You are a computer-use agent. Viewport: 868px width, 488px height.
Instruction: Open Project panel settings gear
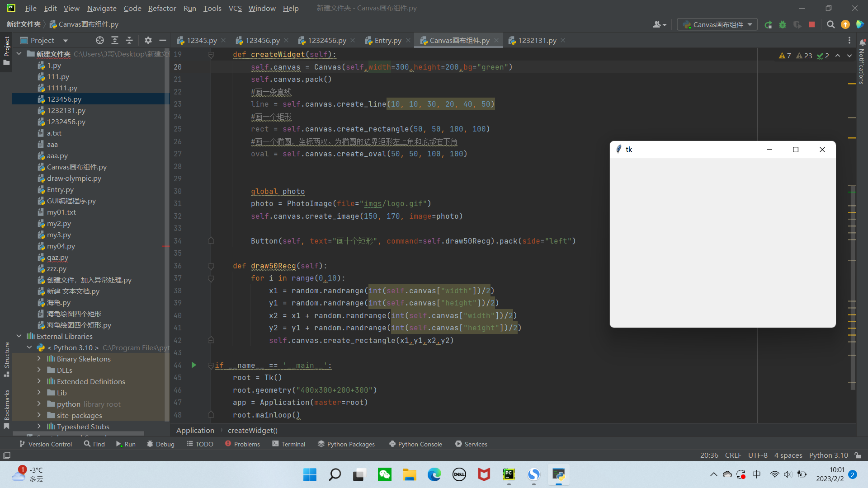148,41
